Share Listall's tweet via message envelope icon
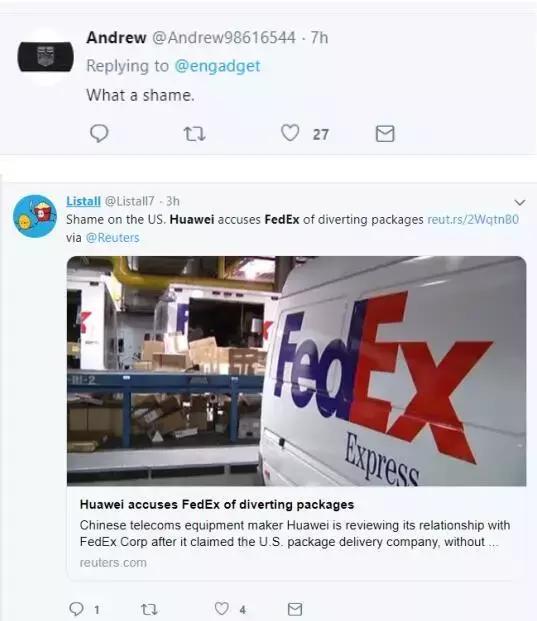Viewport: 537px width, 621px height. [x=295, y=609]
